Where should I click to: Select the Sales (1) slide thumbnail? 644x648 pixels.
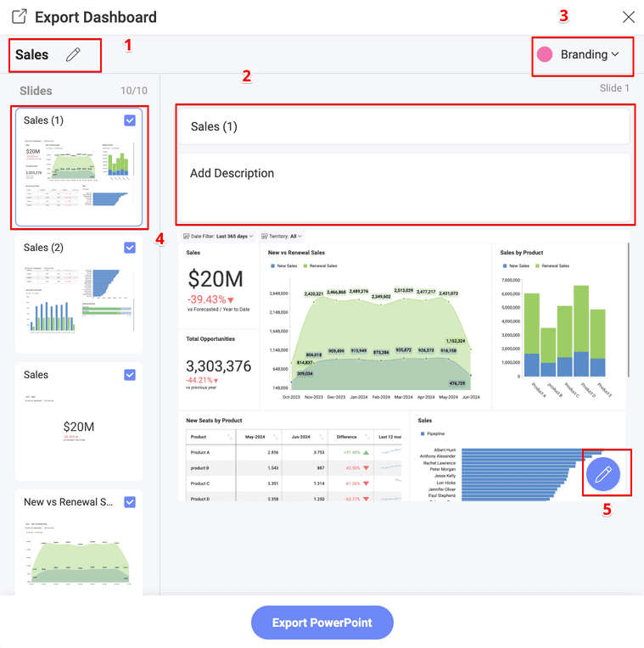click(x=79, y=167)
